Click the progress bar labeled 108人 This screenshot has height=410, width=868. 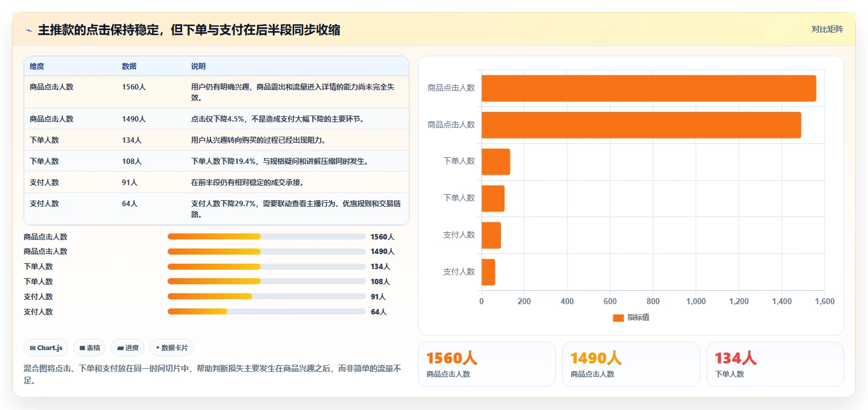tap(267, 281)
